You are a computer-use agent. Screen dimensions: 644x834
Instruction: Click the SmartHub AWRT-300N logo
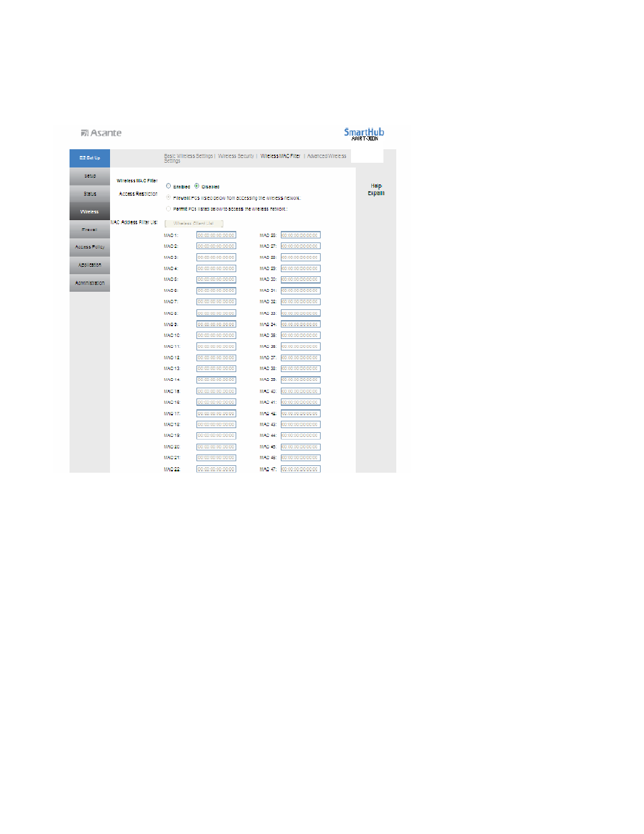pos(364,134)
